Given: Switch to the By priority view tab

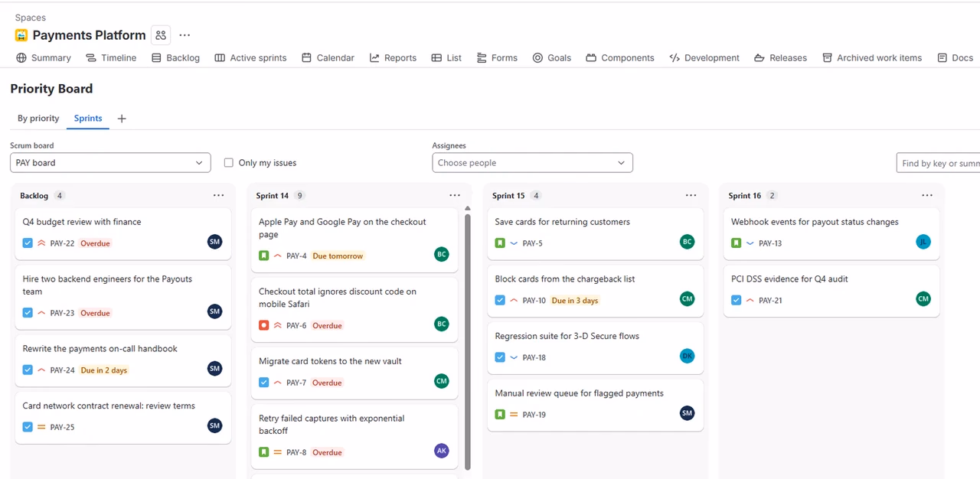Looking at the screenshot, I should (38, 119).
